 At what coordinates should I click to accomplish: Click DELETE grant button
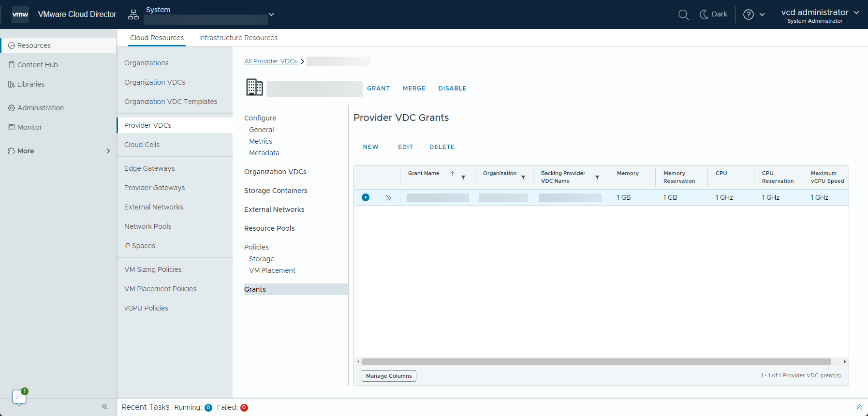click(441, 147)
